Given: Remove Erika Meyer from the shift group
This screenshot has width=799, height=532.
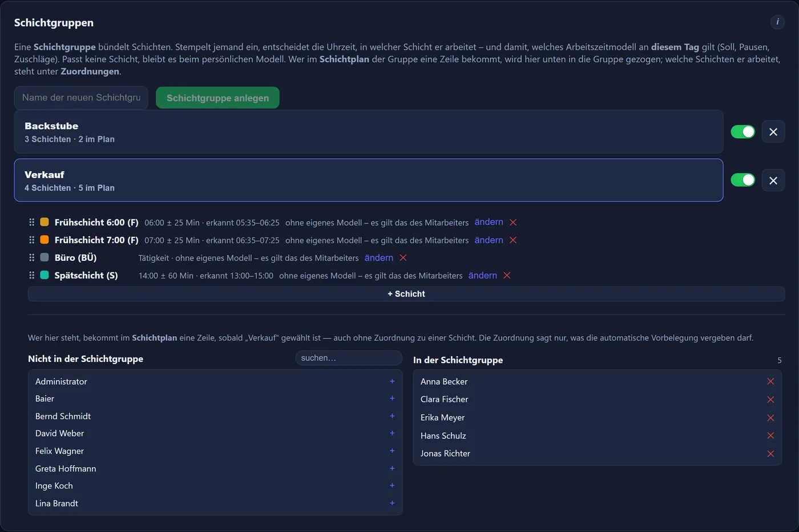Looking at the screenshot, I should [770, 418].
